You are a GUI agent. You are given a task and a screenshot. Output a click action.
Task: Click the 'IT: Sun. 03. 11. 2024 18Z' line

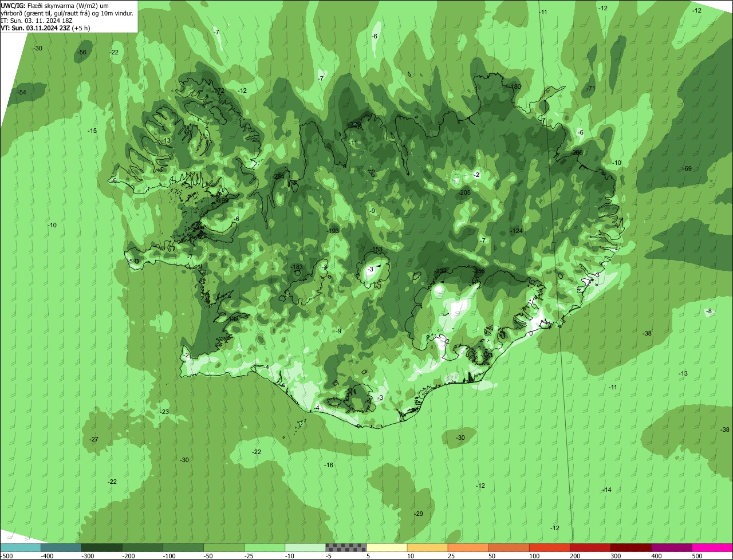point(36,20)
